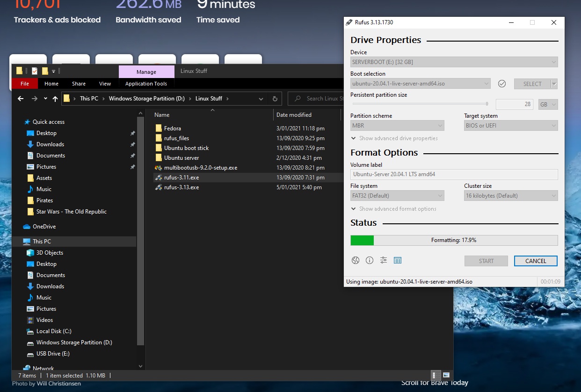Click the persistent size value field
The image size is (581, 392).
515,104
